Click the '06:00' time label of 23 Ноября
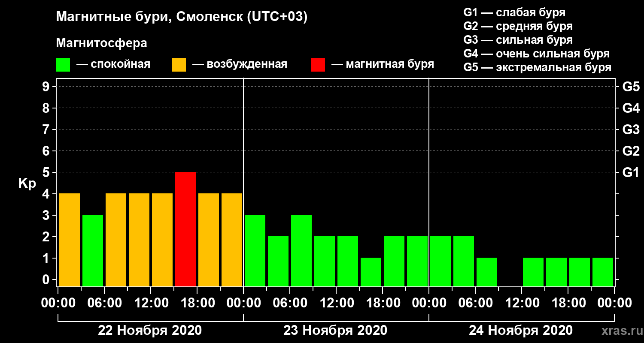Image resolution: width=644 pixels, height=343 pixels. click(x=290, y=303)
